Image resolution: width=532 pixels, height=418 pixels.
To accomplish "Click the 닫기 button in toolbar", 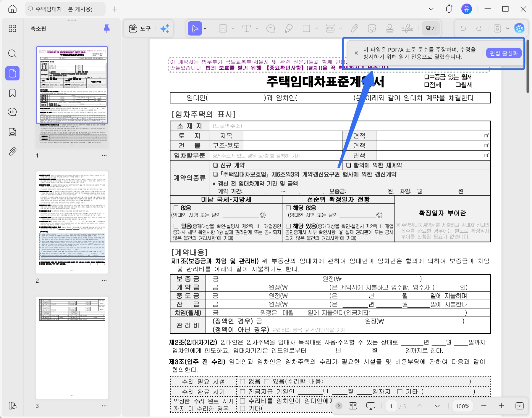I will point(431,29).
